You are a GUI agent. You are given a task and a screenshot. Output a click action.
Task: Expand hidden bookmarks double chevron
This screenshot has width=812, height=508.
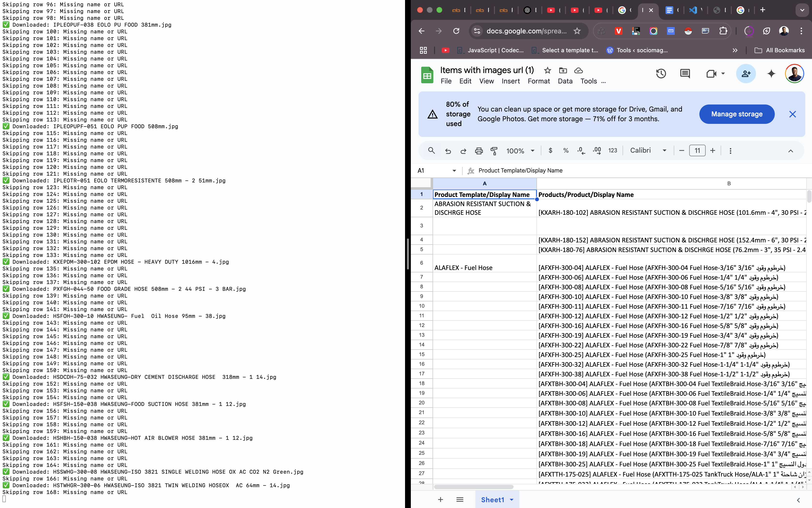(x=735, y=50)
